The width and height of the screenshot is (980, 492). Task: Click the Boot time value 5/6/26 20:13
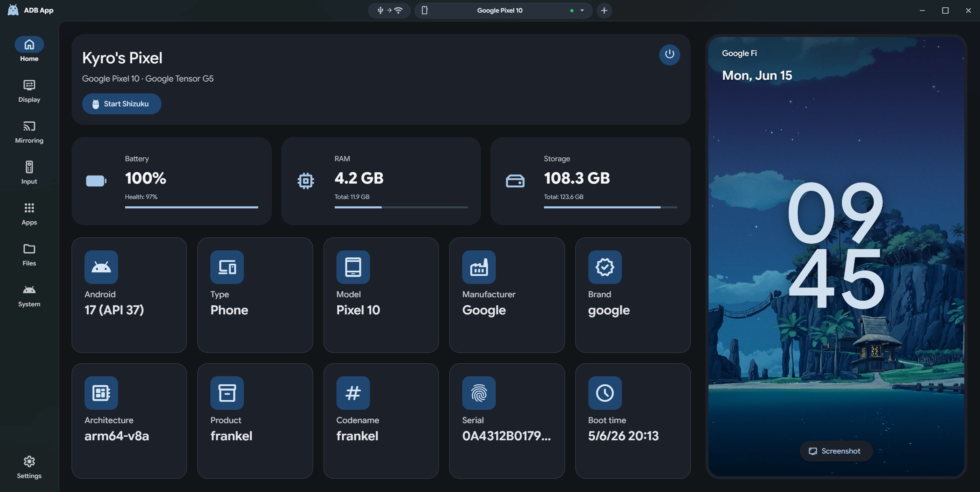pyautogui.click(x=623, y=436)
